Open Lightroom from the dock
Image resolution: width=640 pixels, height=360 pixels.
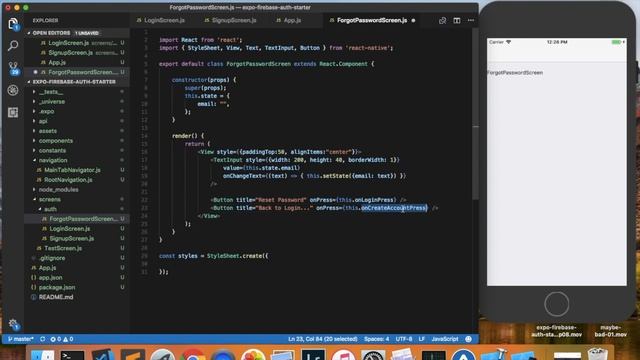tap(313, 355)
